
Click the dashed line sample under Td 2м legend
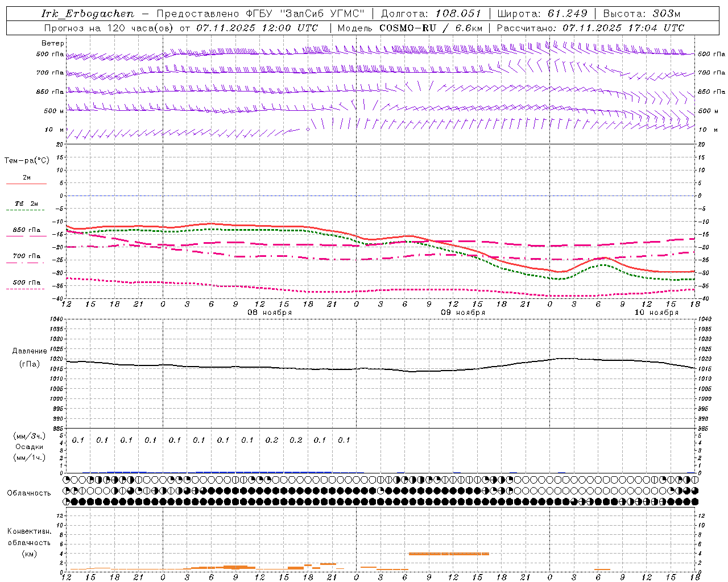click(x=26, y=210)
